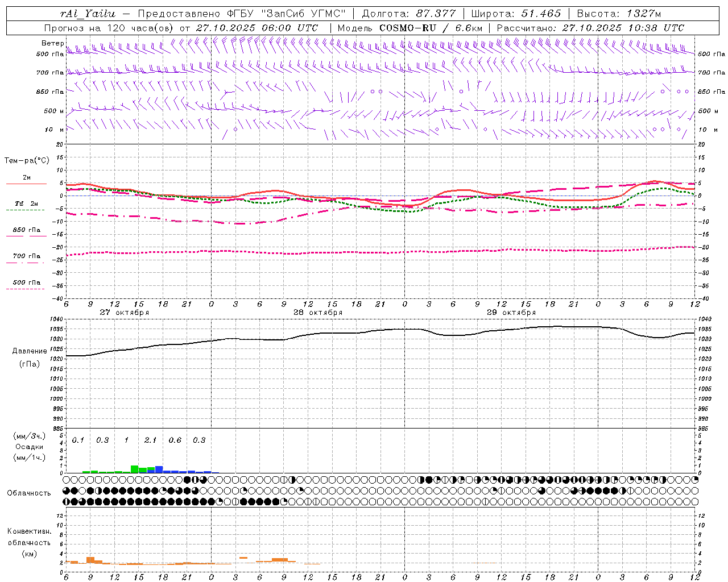The width and height of the screenshot is (728, 582).
Task: Click the Ветер wind panel label
Action: click(52, 43)
